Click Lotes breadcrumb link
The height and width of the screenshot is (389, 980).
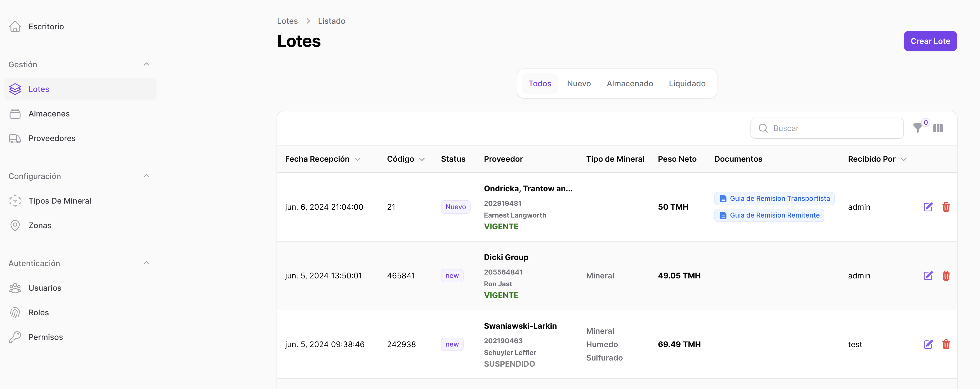287,21
